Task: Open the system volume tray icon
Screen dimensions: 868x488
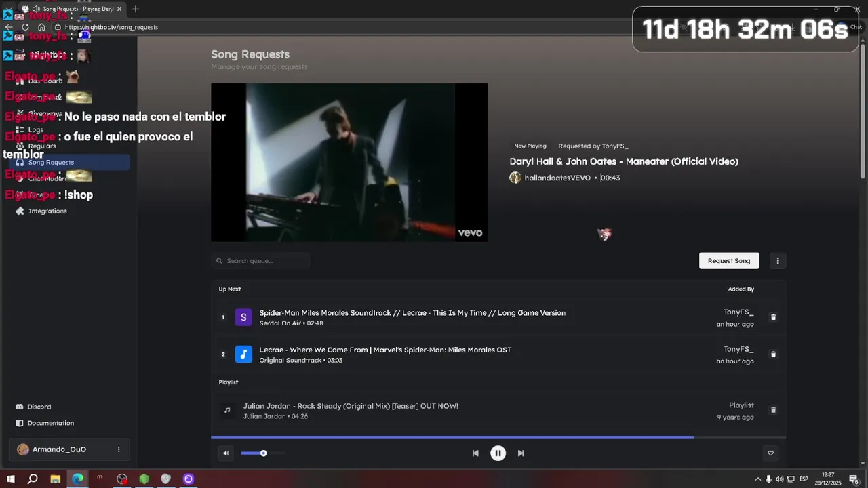Action: [779, 479]
